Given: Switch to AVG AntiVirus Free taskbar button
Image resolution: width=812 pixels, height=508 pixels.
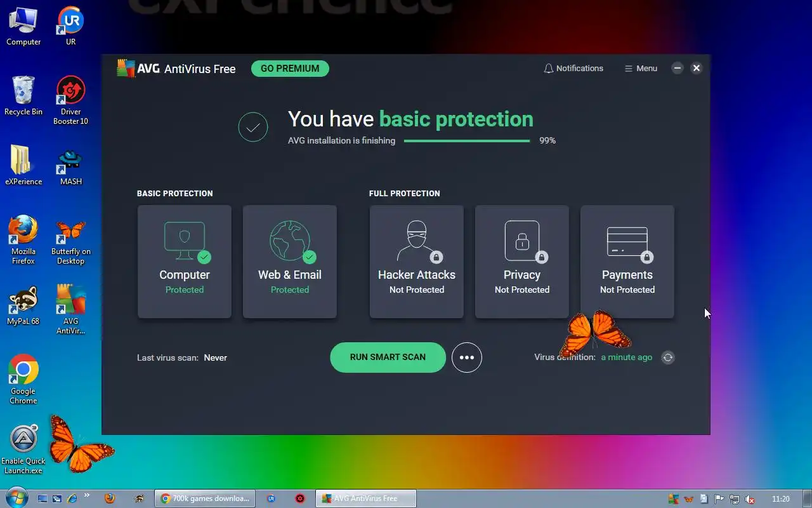Looking at the screenshot, I should [366, 498].
